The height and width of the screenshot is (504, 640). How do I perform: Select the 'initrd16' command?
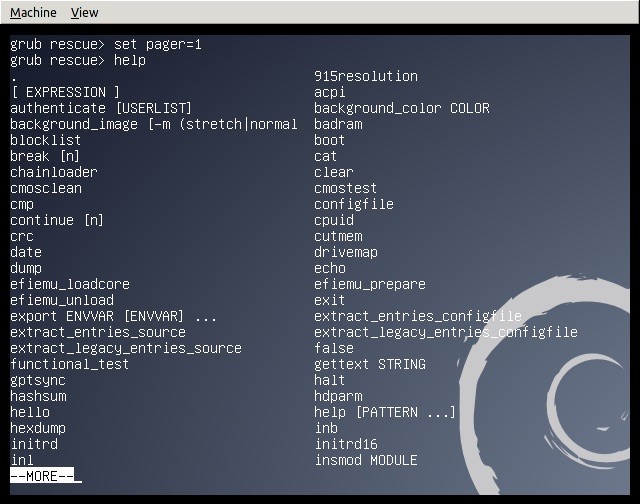(346, 444)
